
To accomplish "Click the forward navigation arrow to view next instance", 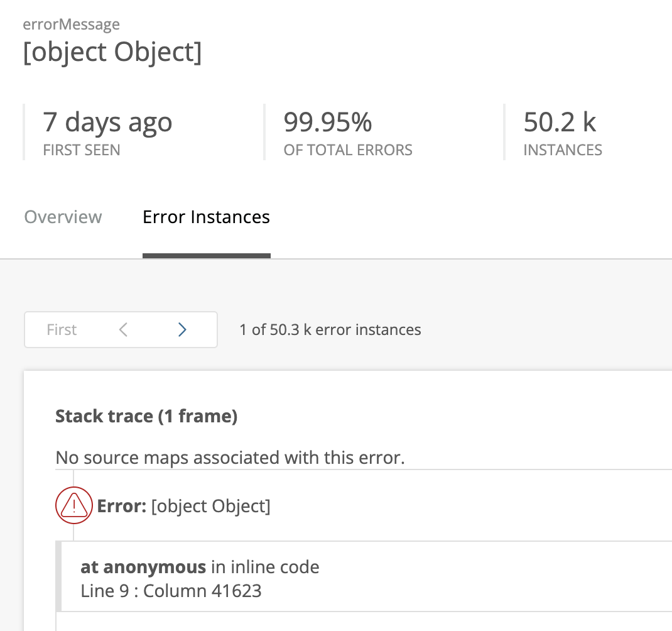I will (182, 329).
